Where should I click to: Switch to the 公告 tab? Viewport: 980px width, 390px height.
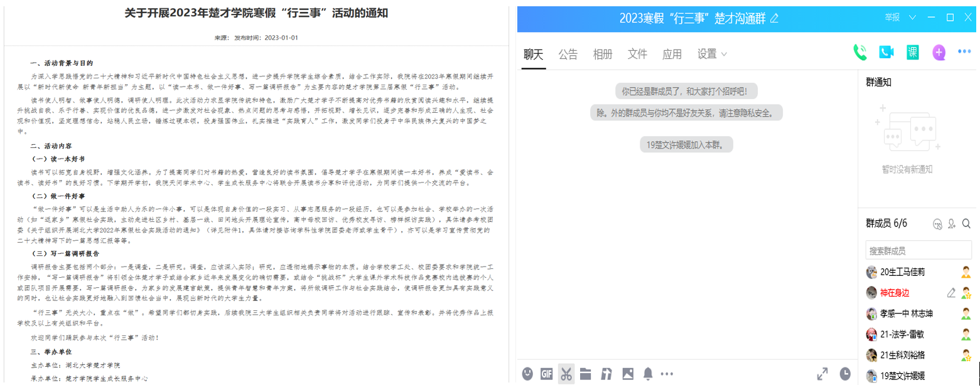[x=568, y=54]
